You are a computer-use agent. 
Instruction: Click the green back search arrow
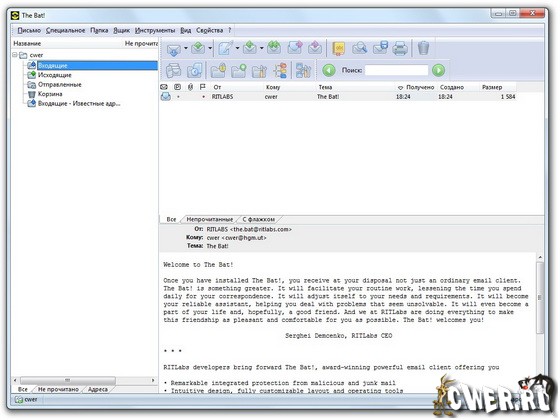pyautogui.click(x=329, y=70)
